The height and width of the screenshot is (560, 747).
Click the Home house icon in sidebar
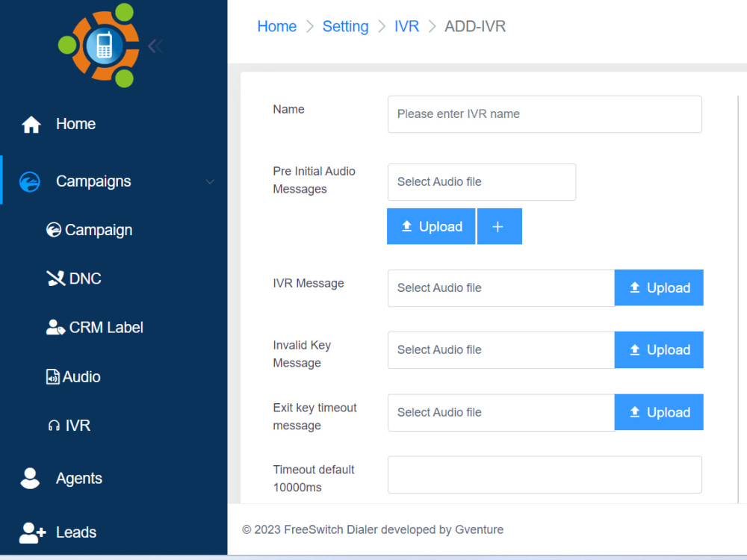pos(31,124)
